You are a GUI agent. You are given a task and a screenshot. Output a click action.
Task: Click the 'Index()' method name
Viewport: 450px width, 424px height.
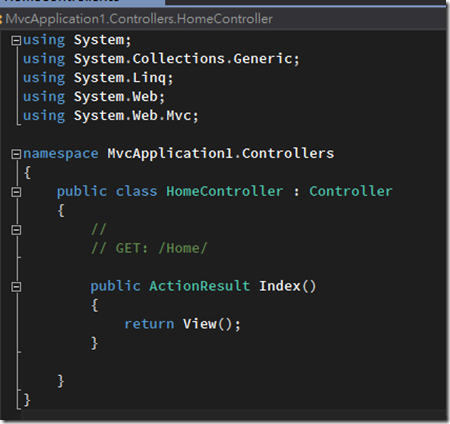tap(288, 286)
